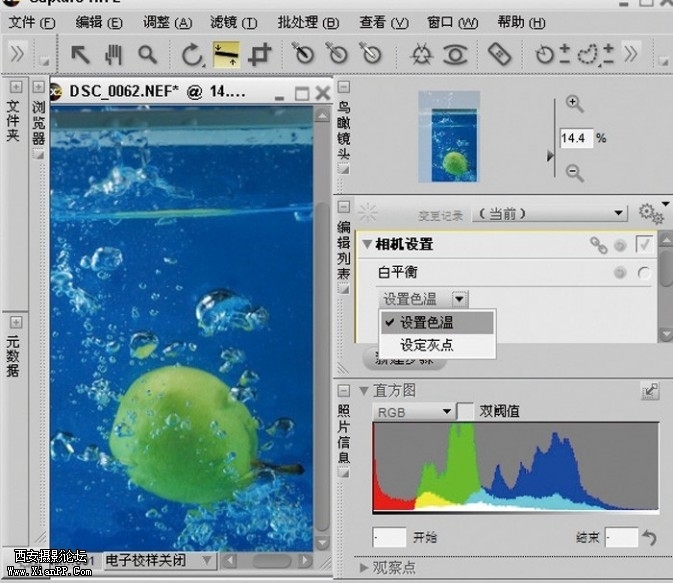
Task: Click the histogram 开始 value field
Action: coord(389,537)
